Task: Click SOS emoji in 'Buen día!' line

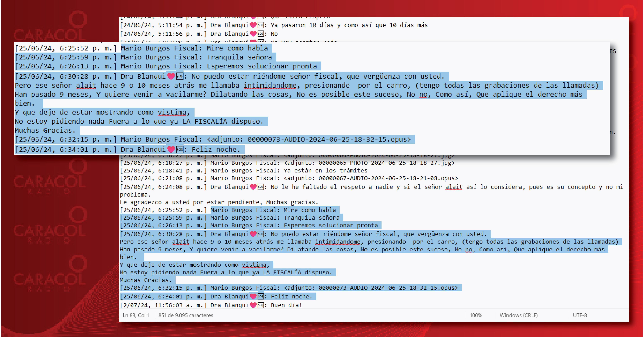Action: 261,305
